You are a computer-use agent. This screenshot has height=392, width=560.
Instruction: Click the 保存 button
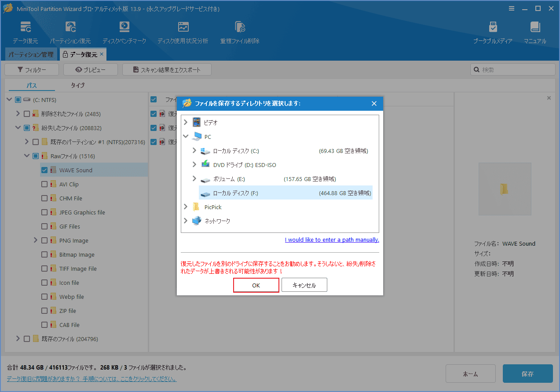pos(528,374)
